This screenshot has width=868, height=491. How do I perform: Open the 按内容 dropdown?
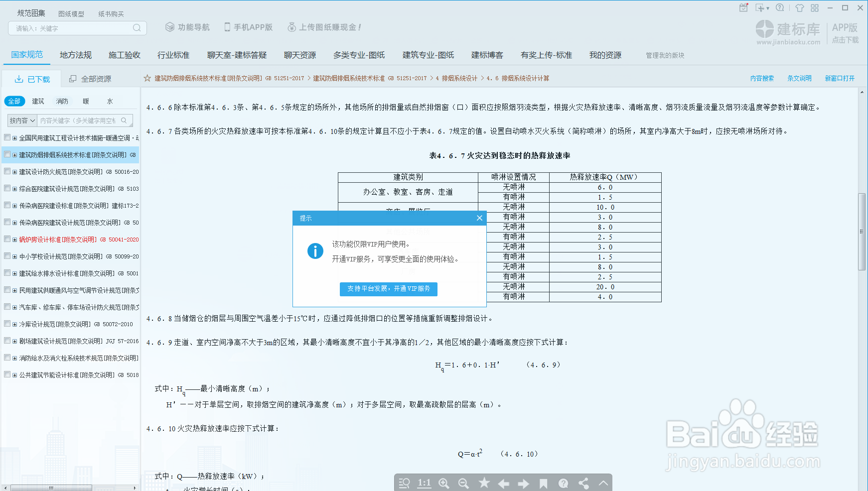[x=21, y=120]
